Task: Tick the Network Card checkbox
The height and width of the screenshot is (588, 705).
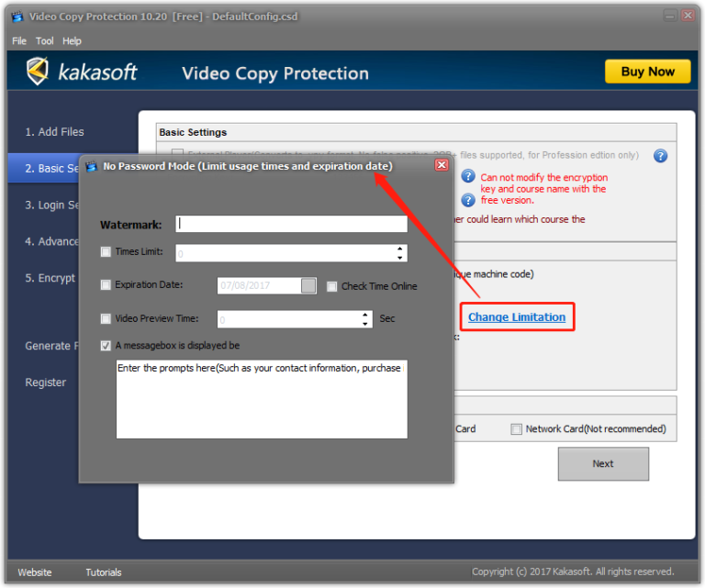Action: (516, 428)
